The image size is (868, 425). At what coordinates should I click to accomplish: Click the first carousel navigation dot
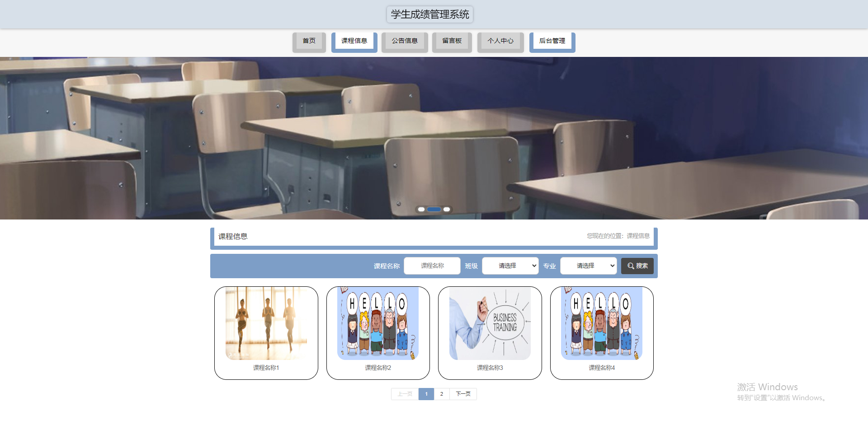421,209
